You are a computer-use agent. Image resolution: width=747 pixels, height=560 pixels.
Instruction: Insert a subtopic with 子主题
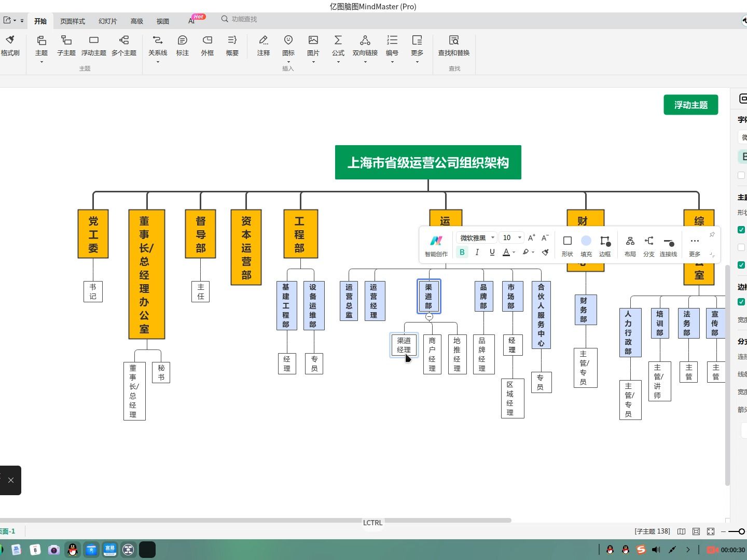(66, 45)
